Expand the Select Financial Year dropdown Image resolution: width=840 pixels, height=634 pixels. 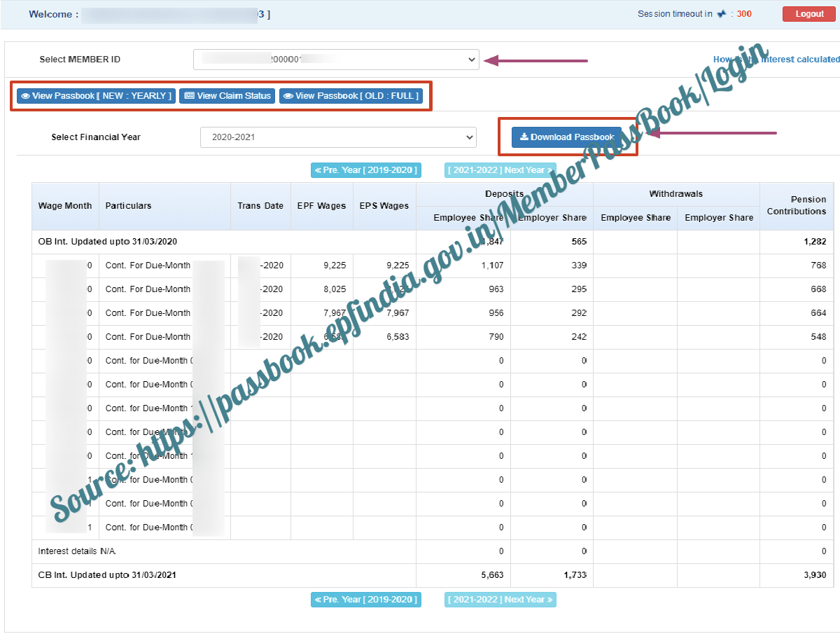(338, 137)
